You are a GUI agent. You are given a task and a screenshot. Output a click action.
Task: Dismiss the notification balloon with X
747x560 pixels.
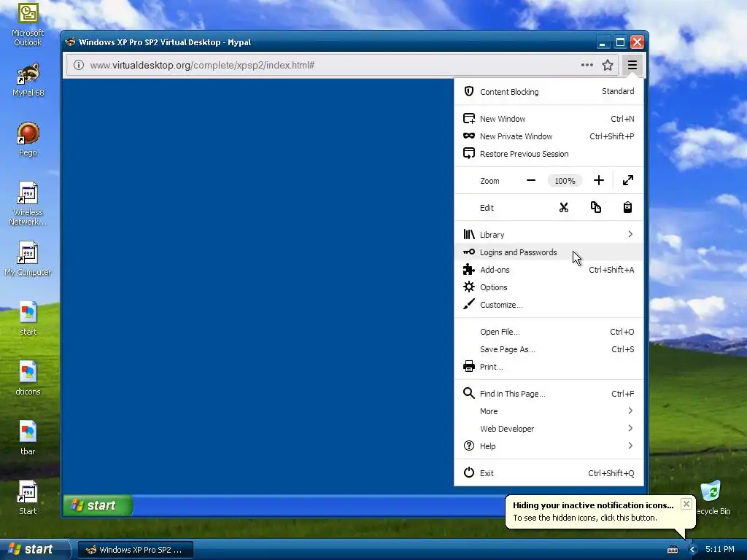pos(686,504)
